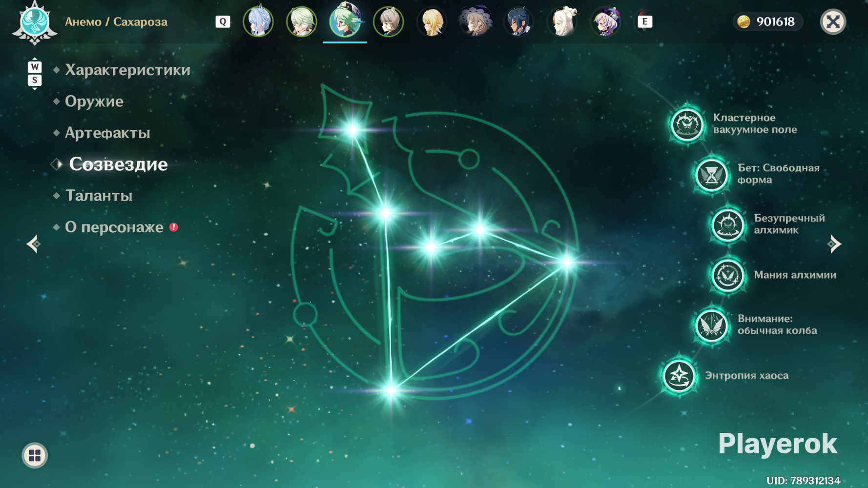
Task: Open the Оружие menu
Action: 94,102
